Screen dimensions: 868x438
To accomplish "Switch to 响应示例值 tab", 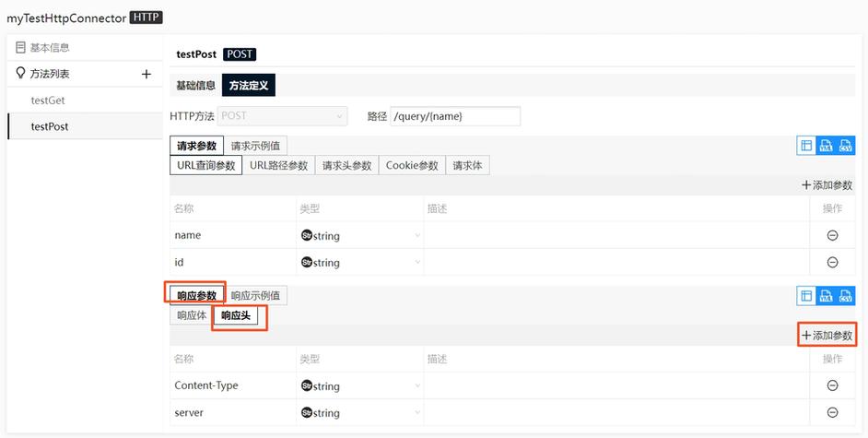I will point(255,295).
